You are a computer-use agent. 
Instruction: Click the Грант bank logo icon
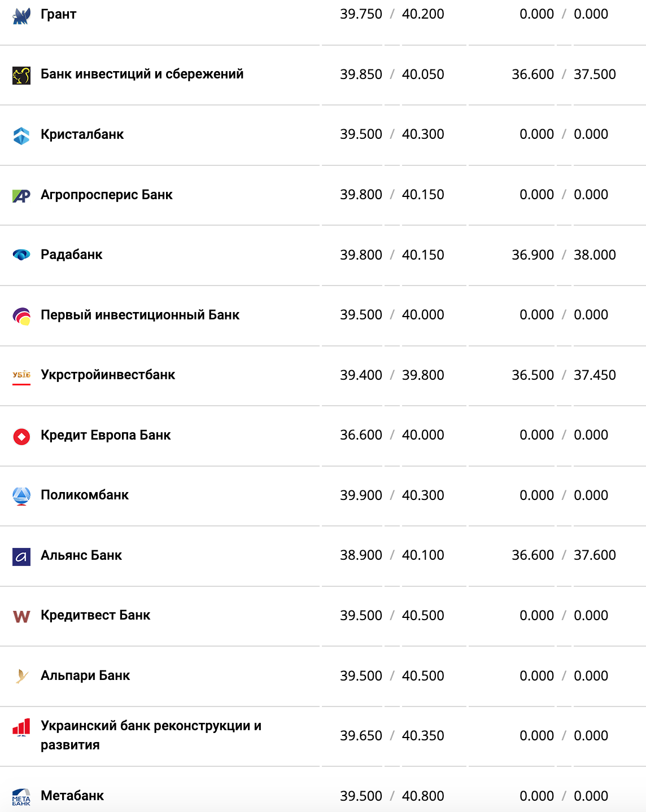pos(21,16)
